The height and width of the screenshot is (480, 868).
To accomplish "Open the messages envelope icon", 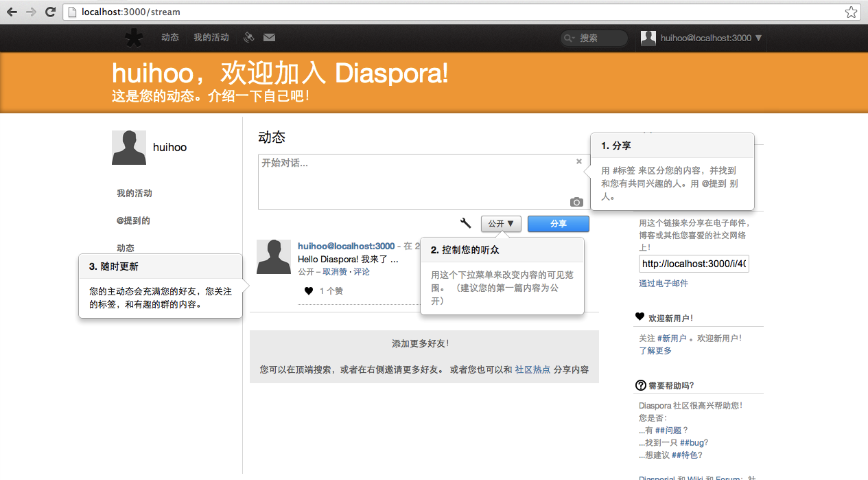I will 269,38.
